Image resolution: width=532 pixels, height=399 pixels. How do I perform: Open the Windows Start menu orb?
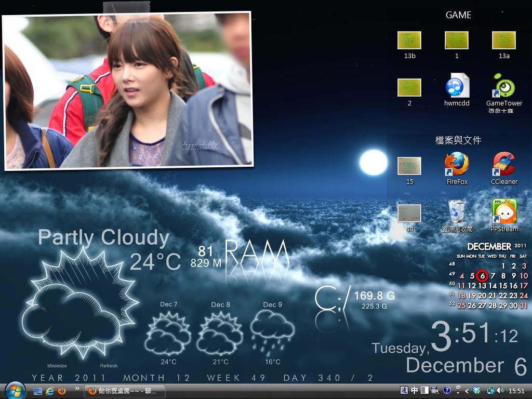pos(15,390)
